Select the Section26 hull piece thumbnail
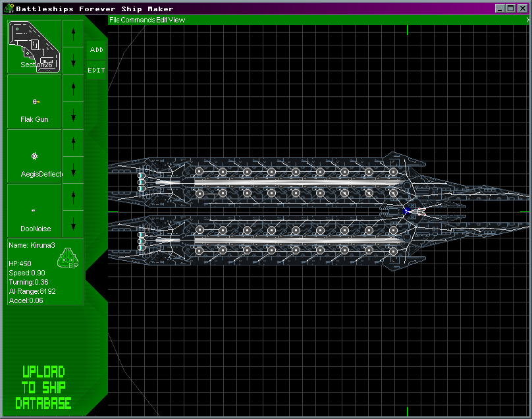532x419 pixels. (x=34, y=47)
